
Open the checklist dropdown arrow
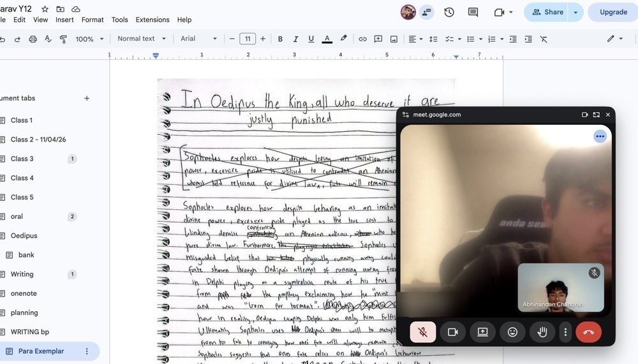(x=459, y=39)
